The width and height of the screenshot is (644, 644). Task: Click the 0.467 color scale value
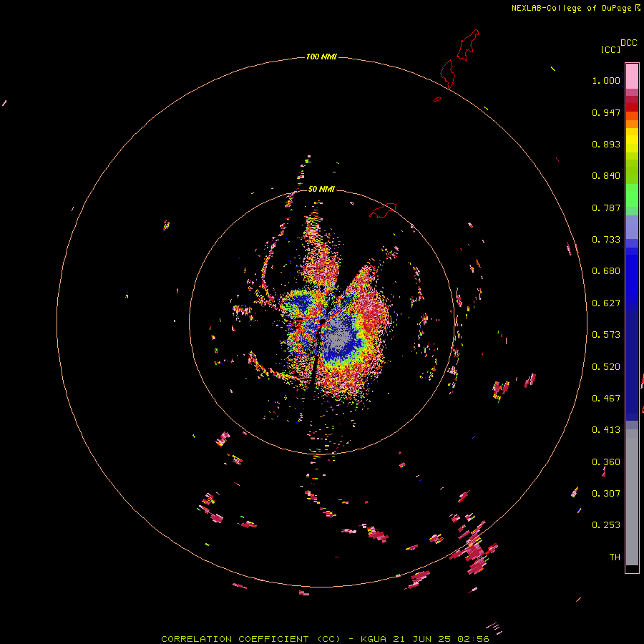point(606,399)
